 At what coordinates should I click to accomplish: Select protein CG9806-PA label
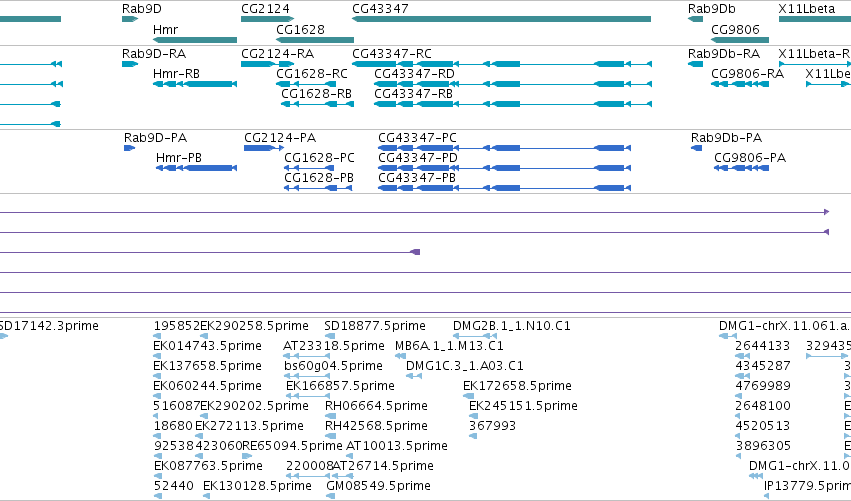point(750,157)
